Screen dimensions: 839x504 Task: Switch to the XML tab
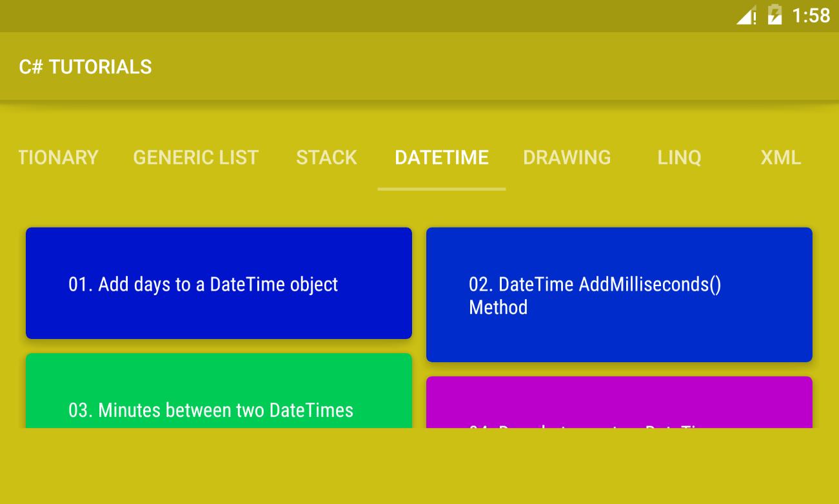(780, 157)
